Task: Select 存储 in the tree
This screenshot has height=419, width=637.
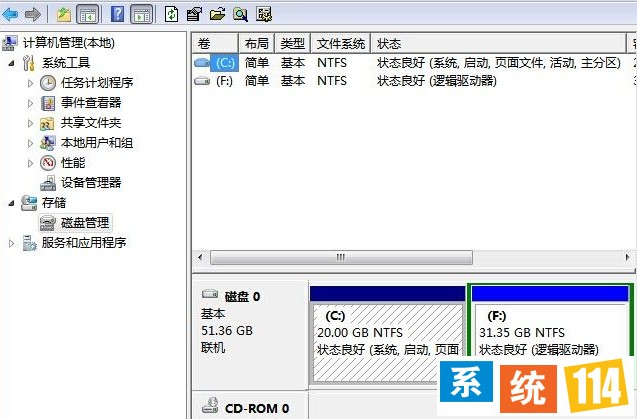Action: [x=54, y=202]
